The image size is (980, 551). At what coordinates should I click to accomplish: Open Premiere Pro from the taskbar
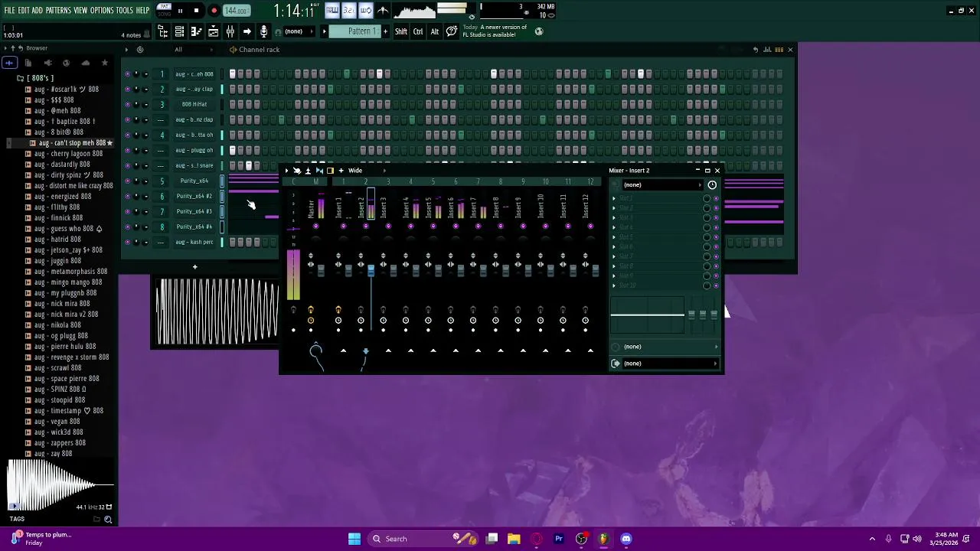[559, 539]
